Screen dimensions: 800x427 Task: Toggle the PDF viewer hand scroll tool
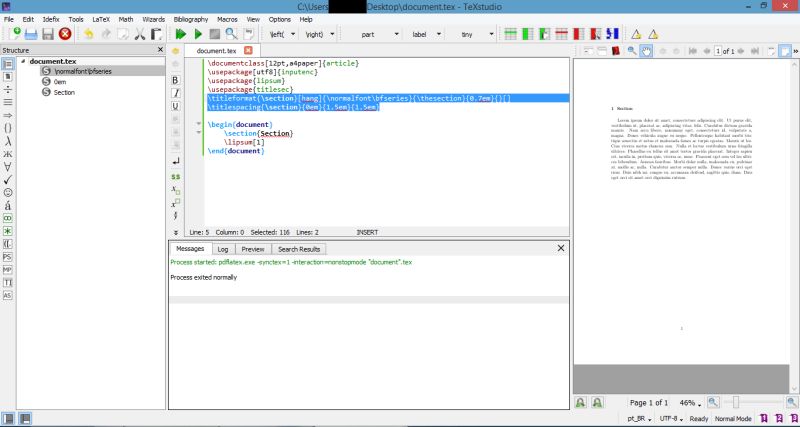point(646,51)
